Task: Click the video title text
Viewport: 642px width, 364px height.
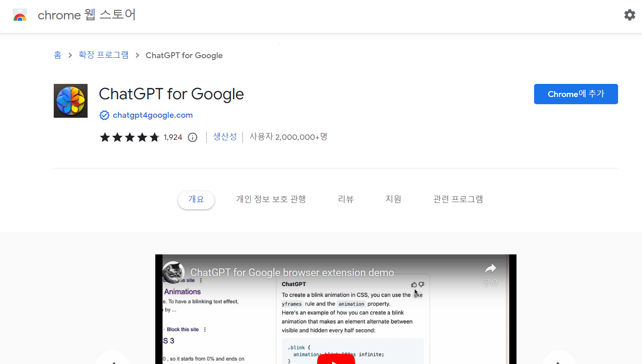Action: 292,272
